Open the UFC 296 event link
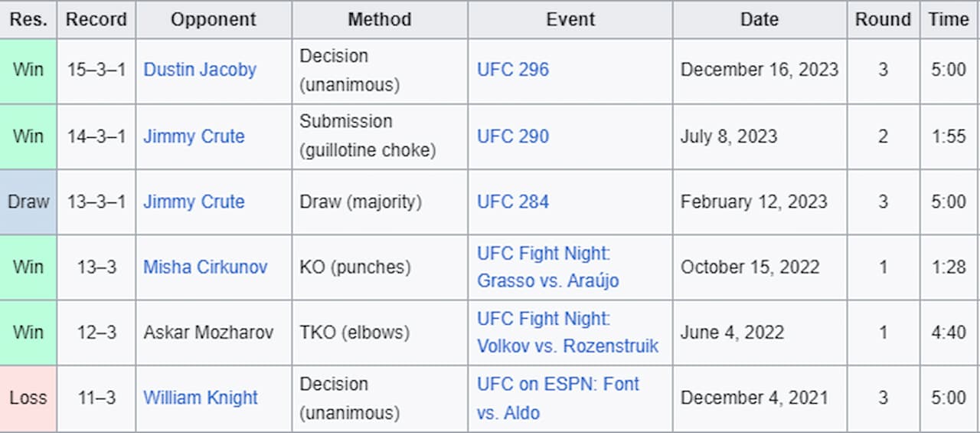This screenshot has width=980, height=433. pos(513,70)
